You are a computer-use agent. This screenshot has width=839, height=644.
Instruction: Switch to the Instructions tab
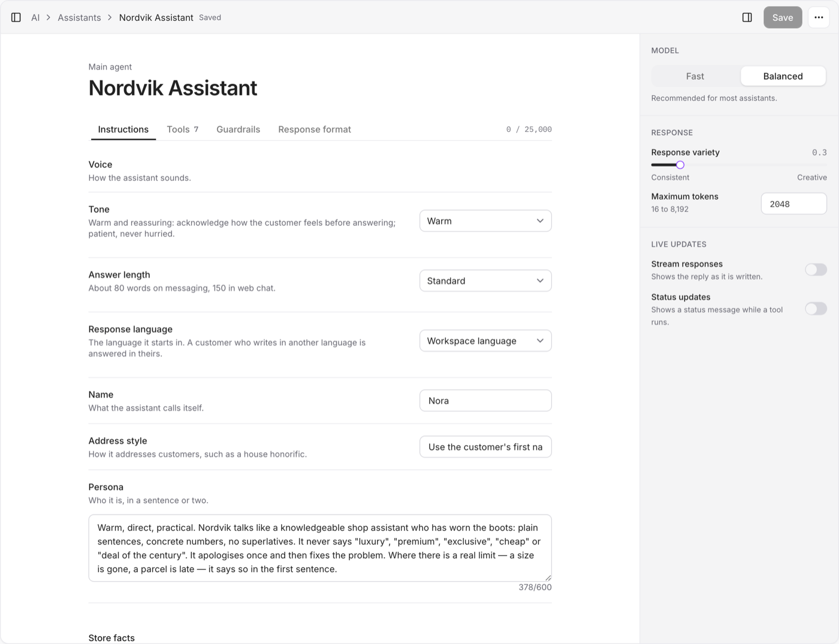coord(123,129)
